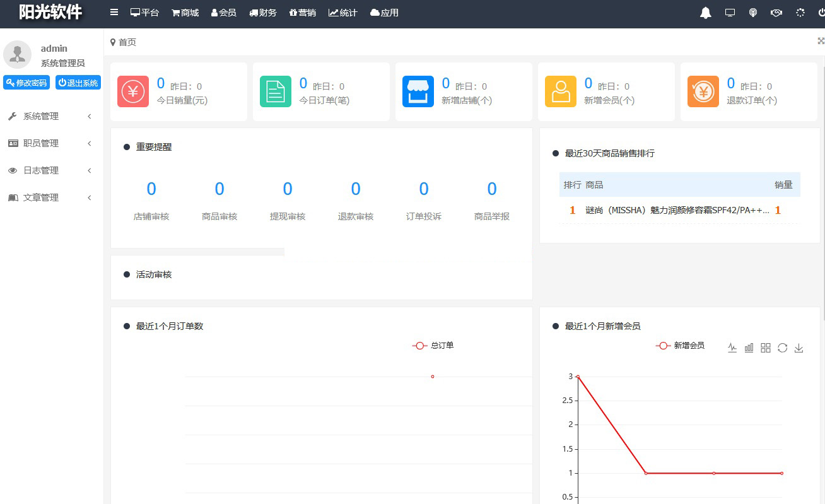Expand the 系统管理 sidebar menu
This screenshot has width=825, height=504.
click(50, 116)
